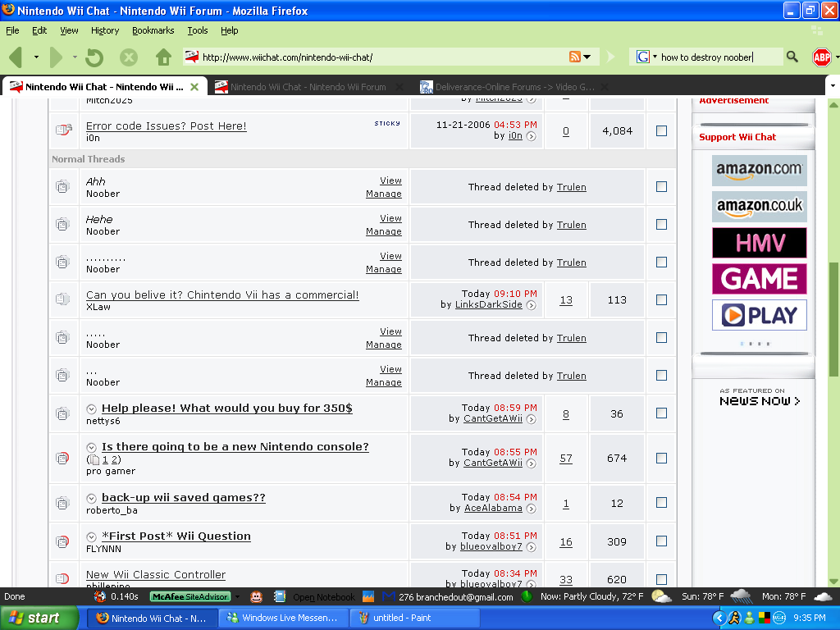This screenshot has height=630, width=840.
Task: Select checkbox for Help please 350$ thread
Action: (662, 413)
